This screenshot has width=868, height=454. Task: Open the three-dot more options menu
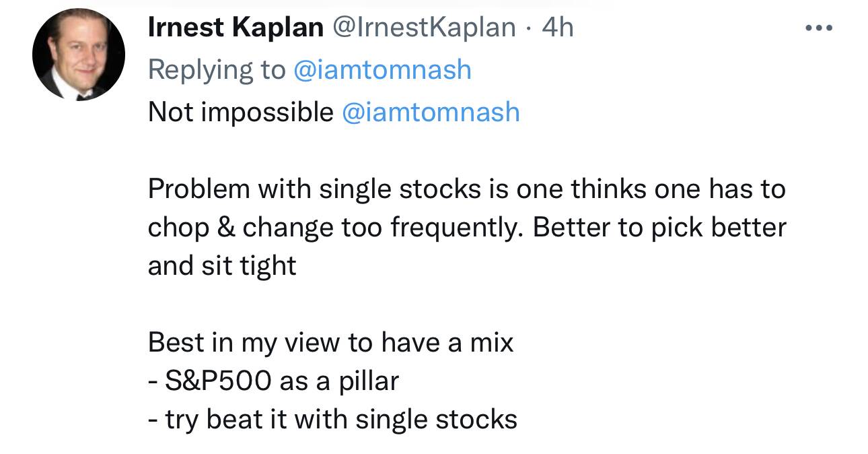(820, 28)
